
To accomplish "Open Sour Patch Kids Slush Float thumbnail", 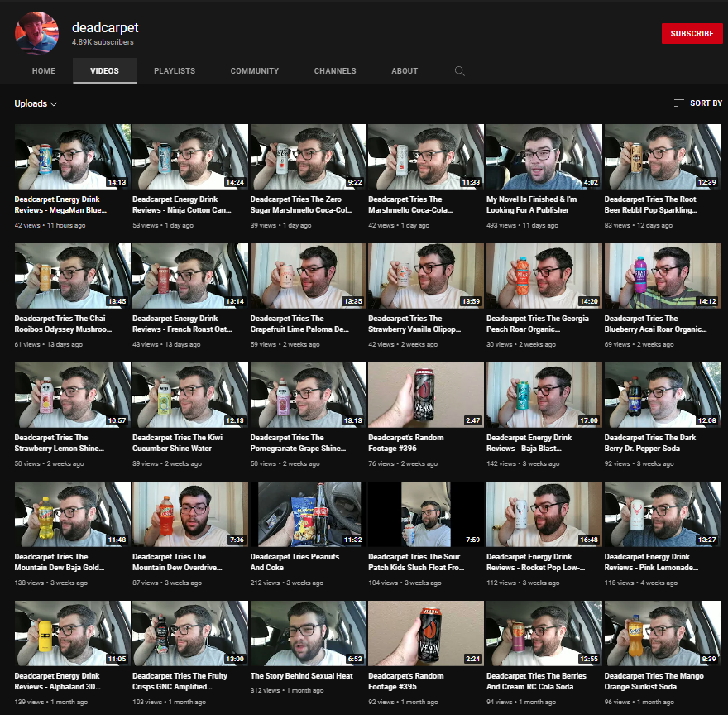I will 426,514.
